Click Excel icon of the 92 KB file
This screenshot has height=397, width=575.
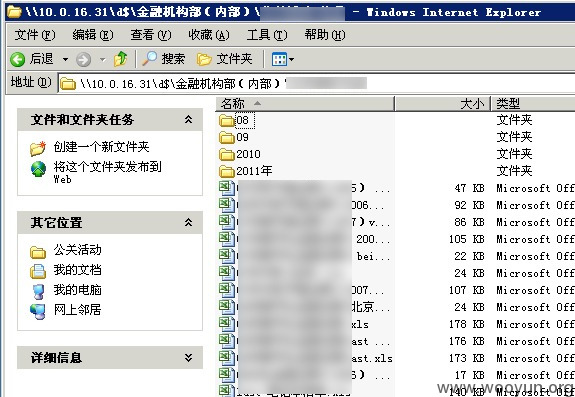(x=227, y=205)
